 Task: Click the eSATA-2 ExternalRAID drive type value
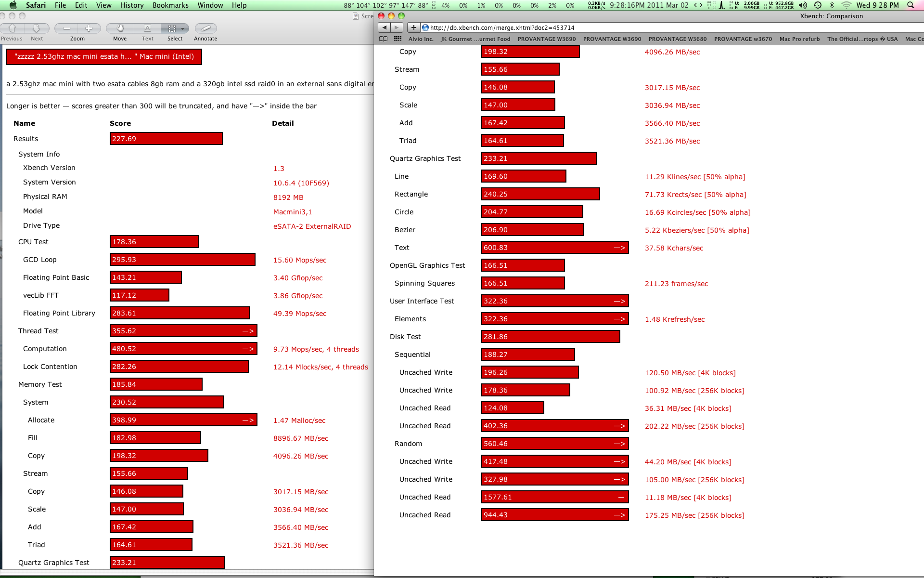pos(312,226)
